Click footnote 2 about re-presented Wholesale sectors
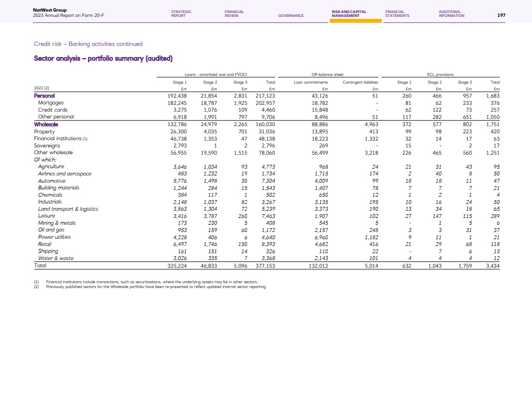 pyautogui.click(x=156, y=287)
